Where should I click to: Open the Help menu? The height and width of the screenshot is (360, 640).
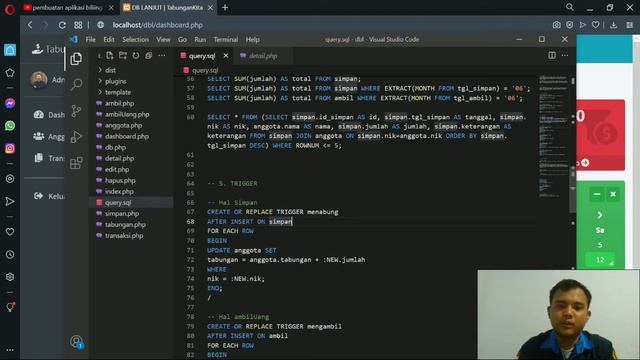(253, 40)
